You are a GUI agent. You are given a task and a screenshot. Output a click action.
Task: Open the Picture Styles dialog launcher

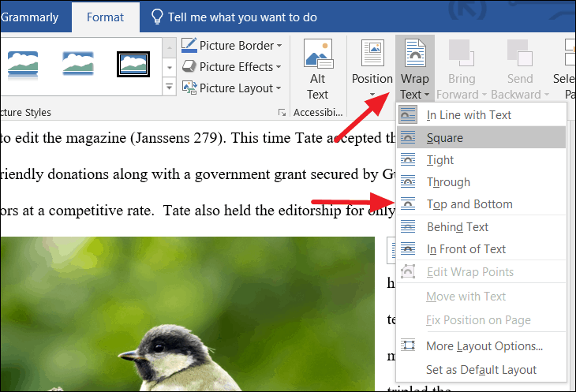pos(282,112)
